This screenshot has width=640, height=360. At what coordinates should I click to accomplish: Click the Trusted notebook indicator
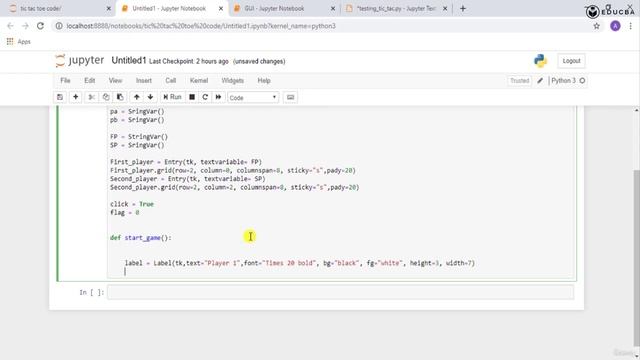(x=519, y=81)
